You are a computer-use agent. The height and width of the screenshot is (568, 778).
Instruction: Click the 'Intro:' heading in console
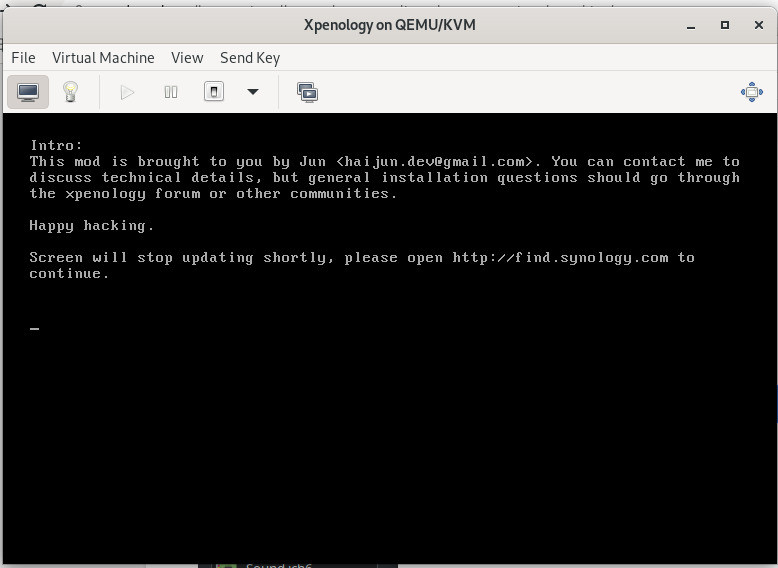tap(56, 145)
